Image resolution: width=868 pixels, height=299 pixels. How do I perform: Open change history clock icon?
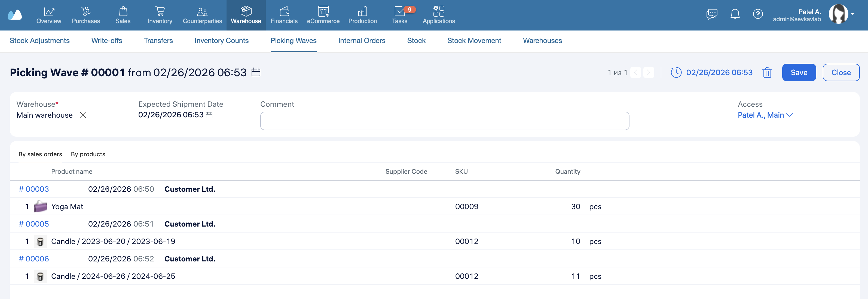(x=676, y=72)
